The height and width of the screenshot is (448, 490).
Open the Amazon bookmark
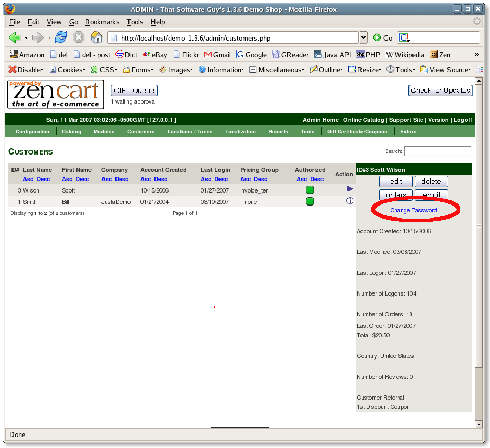click(27, 55)
